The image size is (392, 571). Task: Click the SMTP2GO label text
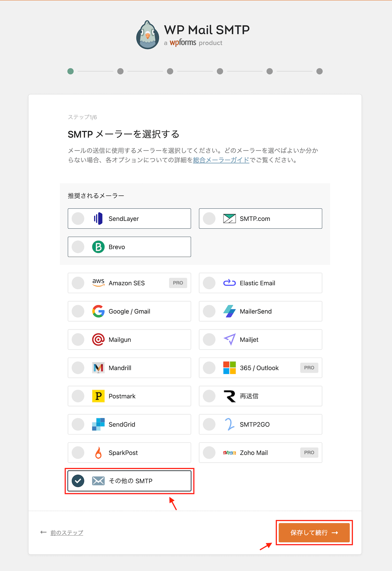coord(254,425)
